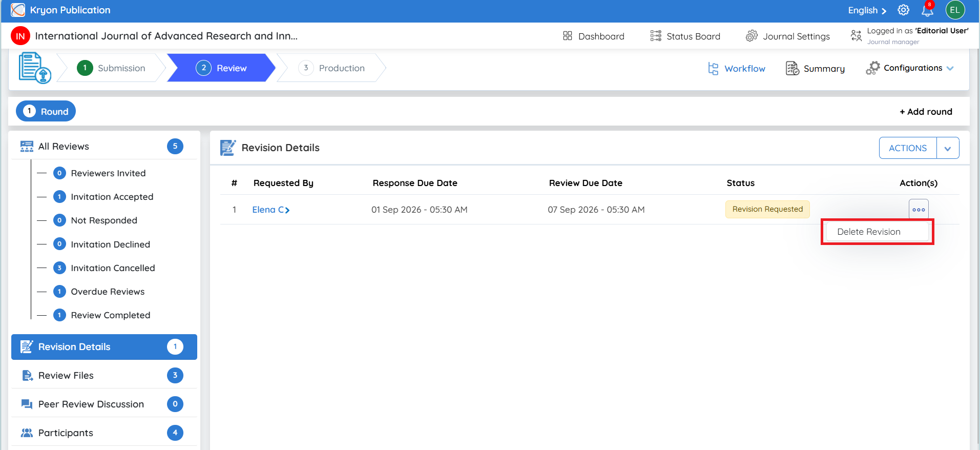The image size is (980, 450).
Task: Click the Journal Settings gear icon
Action: [x=752, y=36]
